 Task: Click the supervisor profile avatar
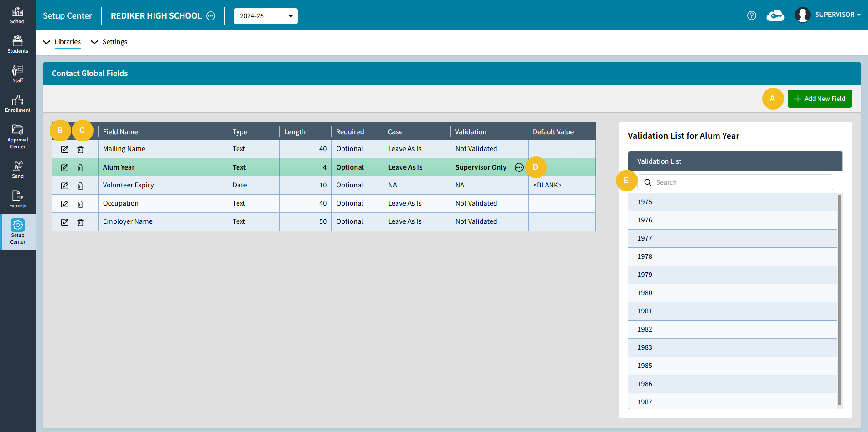[x=803, y=15]
